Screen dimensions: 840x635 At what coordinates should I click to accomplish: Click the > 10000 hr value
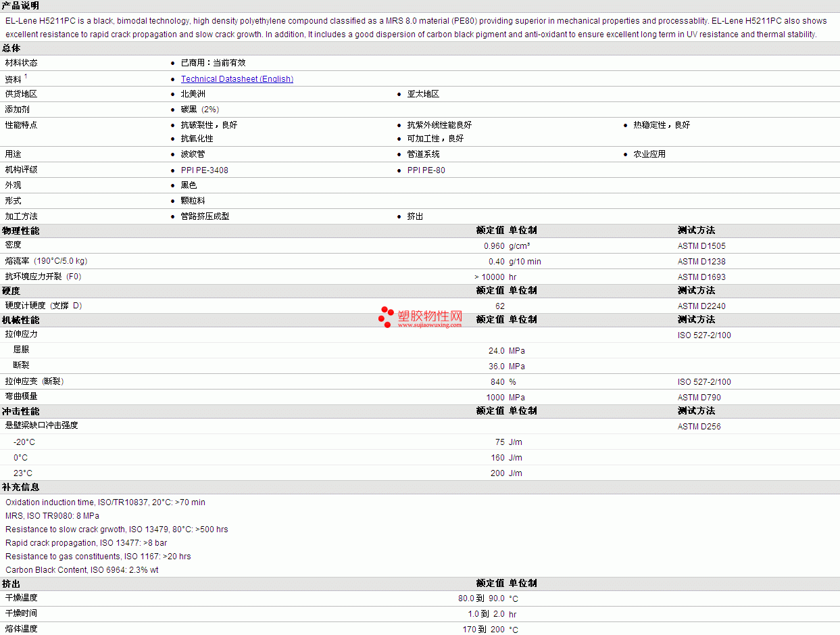495,277
